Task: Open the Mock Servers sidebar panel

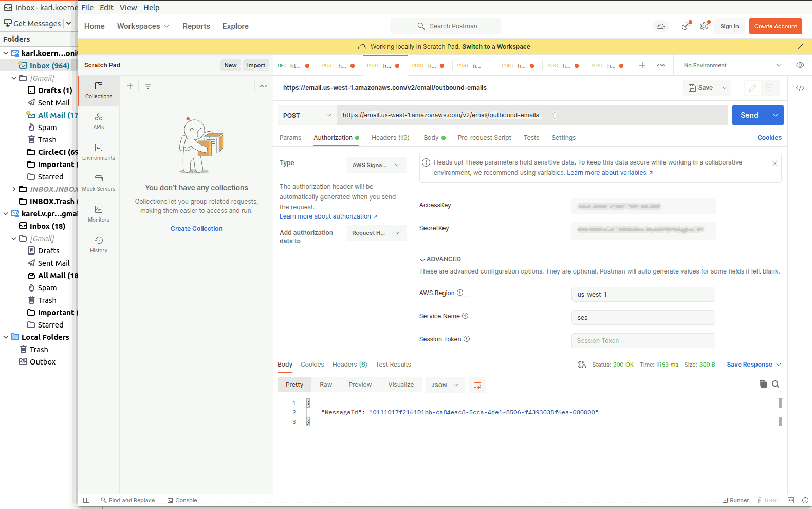Action: pos(99,183)
